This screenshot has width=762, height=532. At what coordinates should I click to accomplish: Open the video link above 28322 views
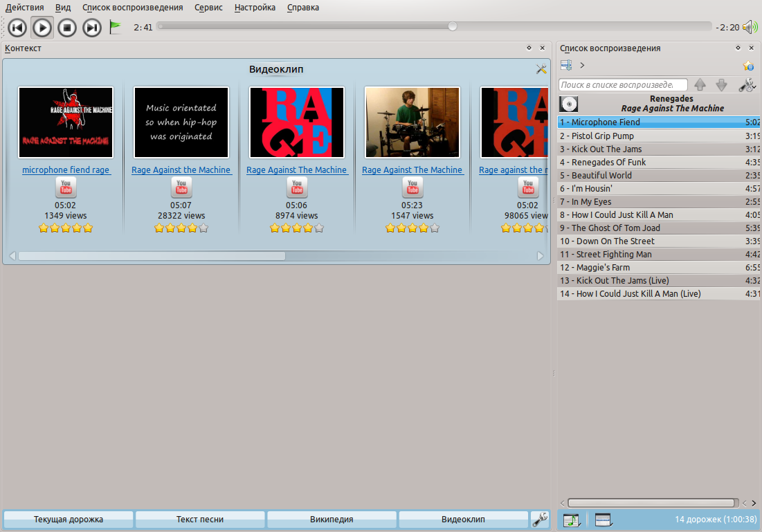(181, 170)
